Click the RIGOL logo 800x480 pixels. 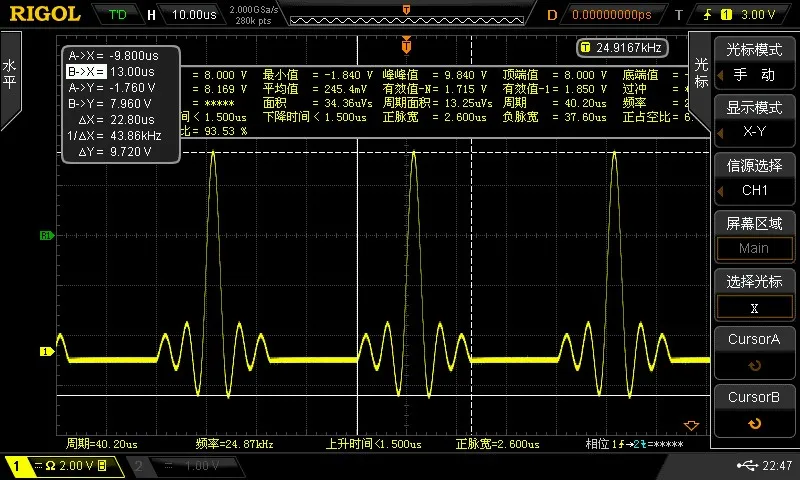pos(45,14)
